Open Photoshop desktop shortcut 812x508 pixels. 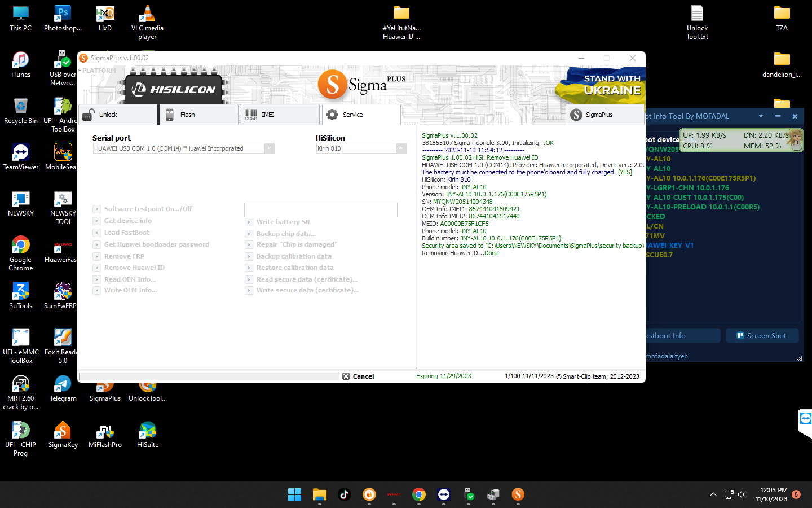(x=63, y=19)
